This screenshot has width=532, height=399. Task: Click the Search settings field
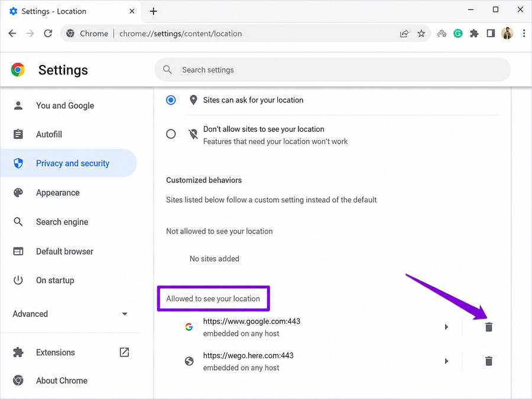point(332,70)
